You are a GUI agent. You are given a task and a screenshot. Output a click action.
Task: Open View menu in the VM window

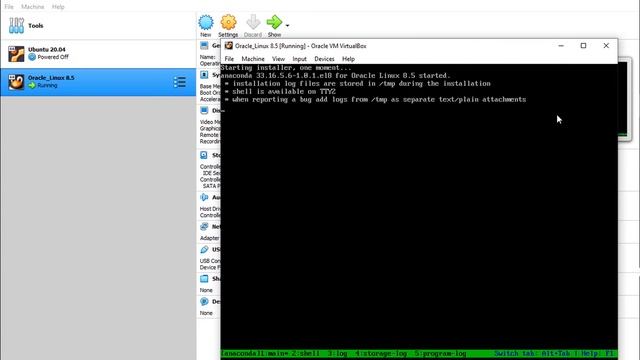(x=278, y=59)
